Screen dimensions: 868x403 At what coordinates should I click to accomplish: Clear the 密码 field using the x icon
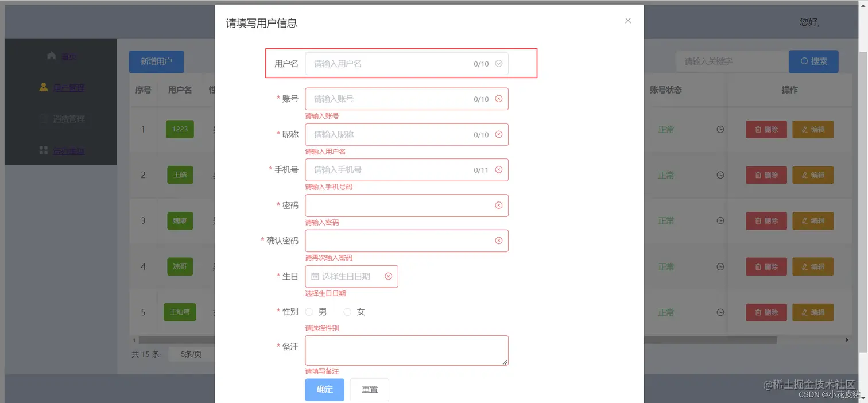498,205
